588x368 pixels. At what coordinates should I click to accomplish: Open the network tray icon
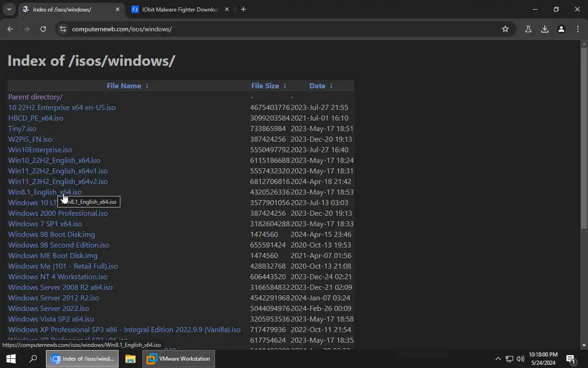(509, 359)
